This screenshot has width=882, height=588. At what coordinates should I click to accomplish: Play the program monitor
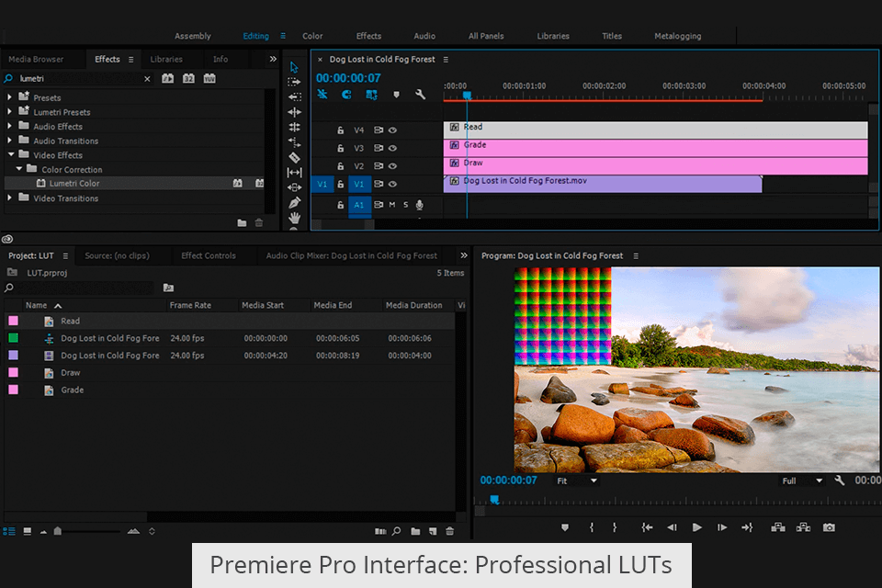coord(697,527)
